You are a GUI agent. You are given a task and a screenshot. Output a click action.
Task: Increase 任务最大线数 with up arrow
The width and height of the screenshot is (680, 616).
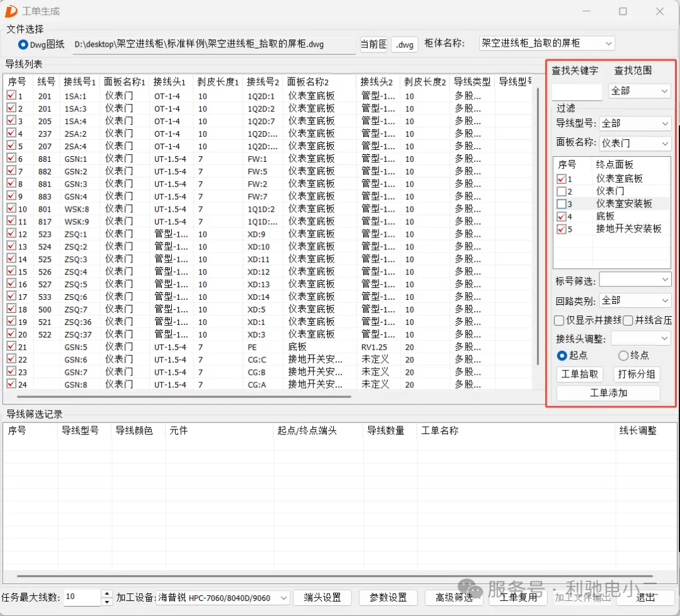[106, 594]
